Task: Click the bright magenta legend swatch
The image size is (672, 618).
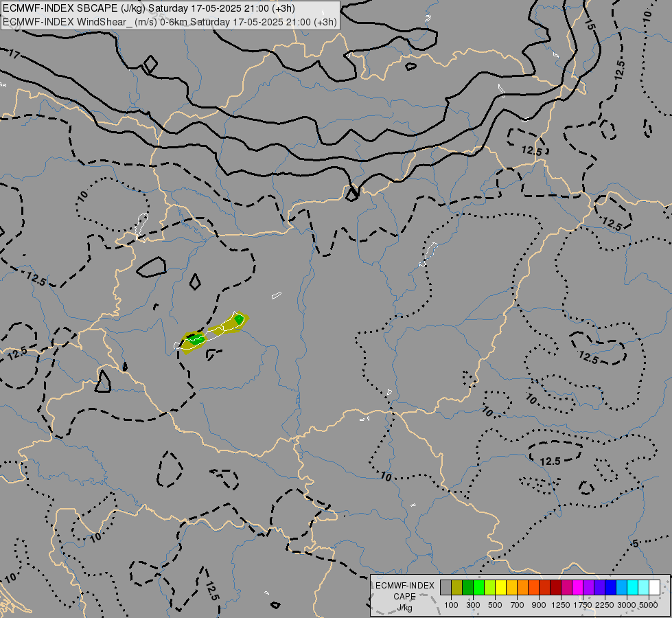Action: pos(578,587)
